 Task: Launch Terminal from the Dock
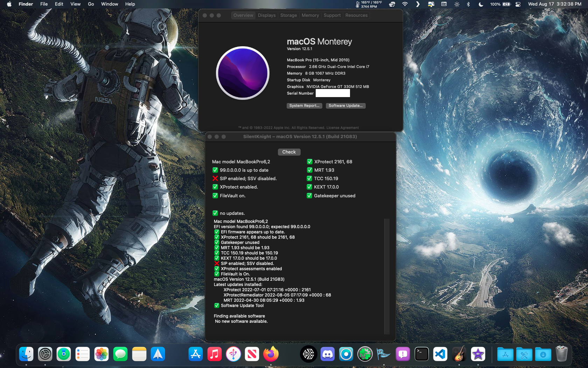[422, 354]
